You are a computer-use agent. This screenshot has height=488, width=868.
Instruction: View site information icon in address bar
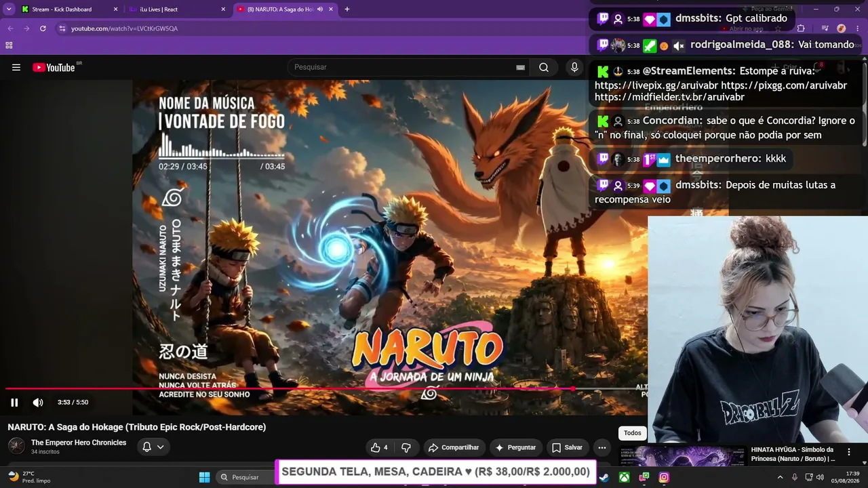[x=62, y=28]
